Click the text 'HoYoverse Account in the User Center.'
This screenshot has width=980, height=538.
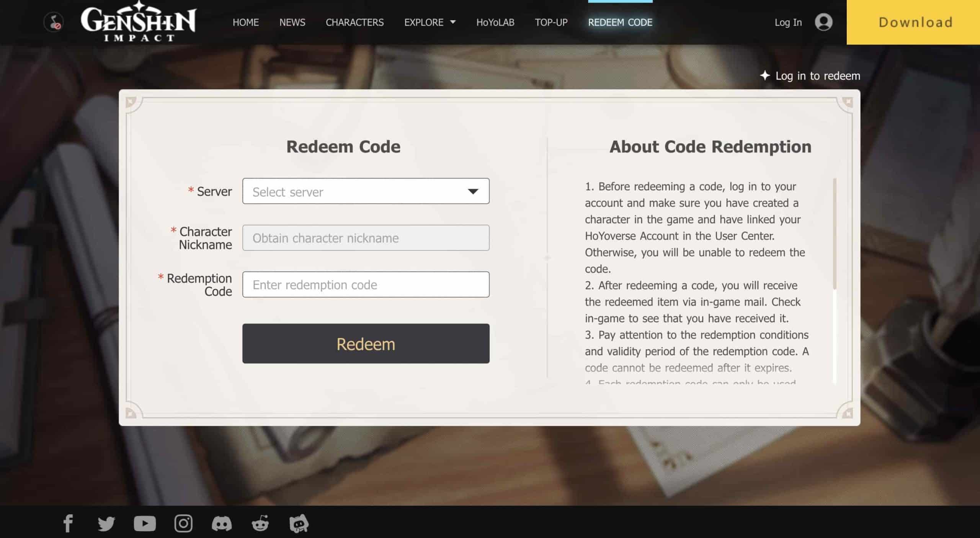point(679,236)
